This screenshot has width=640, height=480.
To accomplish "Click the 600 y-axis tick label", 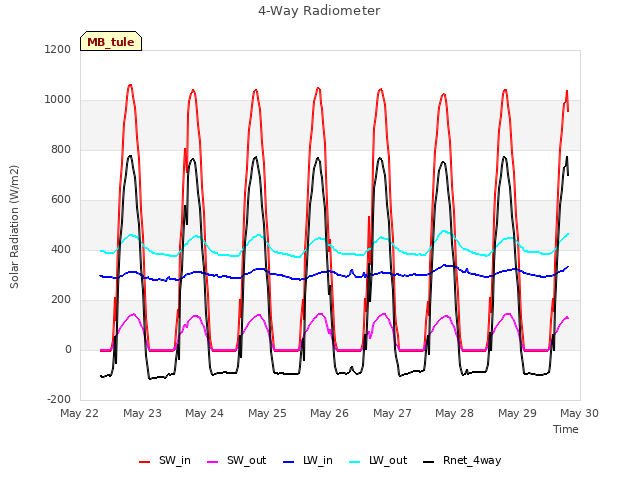I will pyautogui.click(x=61, y=200).
